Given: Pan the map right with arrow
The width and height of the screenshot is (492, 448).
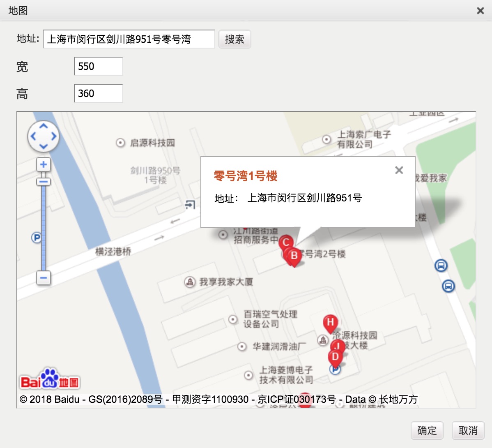Looking at the screenshot, I should pos(53,136).
